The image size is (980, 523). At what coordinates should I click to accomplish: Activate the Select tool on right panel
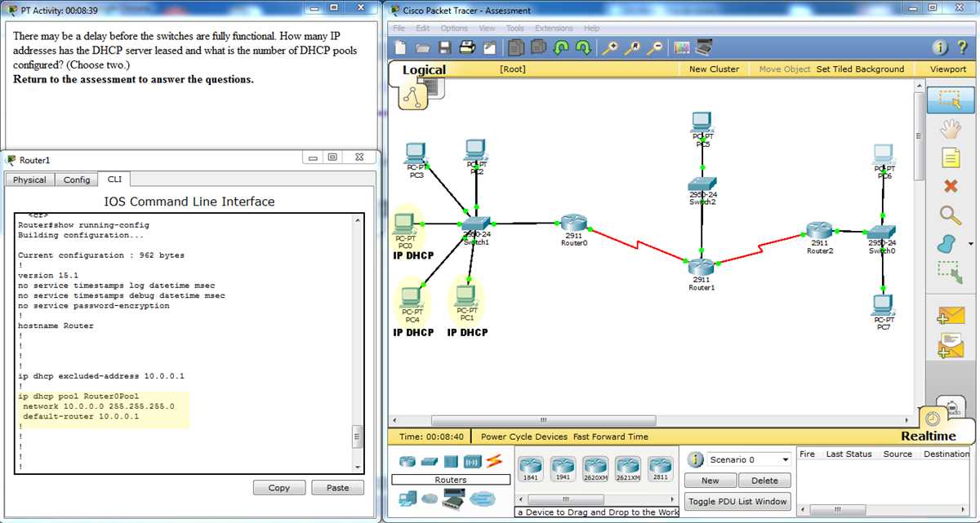tap(951, 99)
